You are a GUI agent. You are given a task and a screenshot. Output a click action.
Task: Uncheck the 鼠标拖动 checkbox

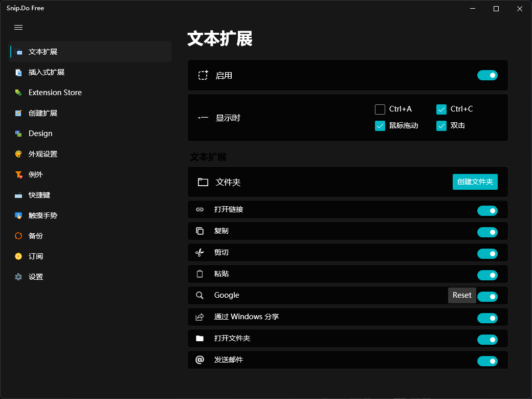[380, 125]
